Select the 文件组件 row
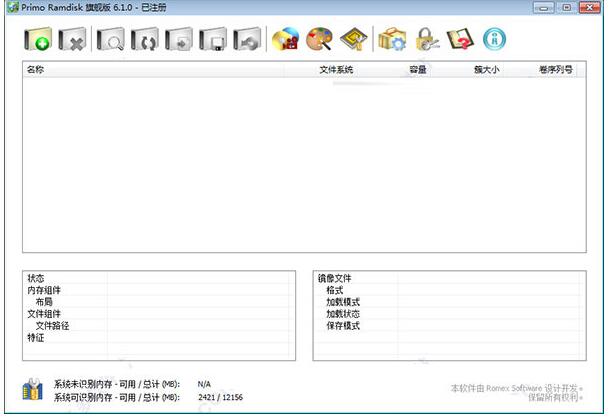The height and width of the screenshot is (418, 609). pos(158,314)
